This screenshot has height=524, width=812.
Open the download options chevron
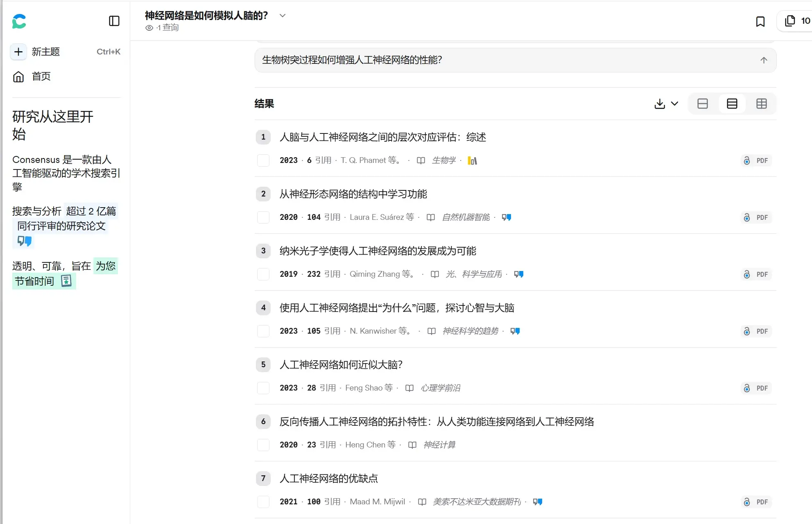(x=674, y=104)
